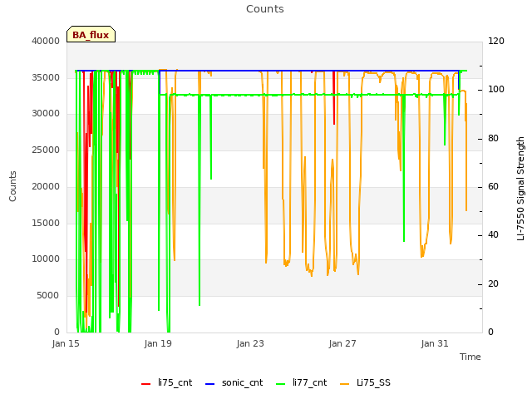Toggle the sonic_cnt legend entry
The width and height of the screenshot is (532, 399).
pyautogui.click(x=234, y=382)
